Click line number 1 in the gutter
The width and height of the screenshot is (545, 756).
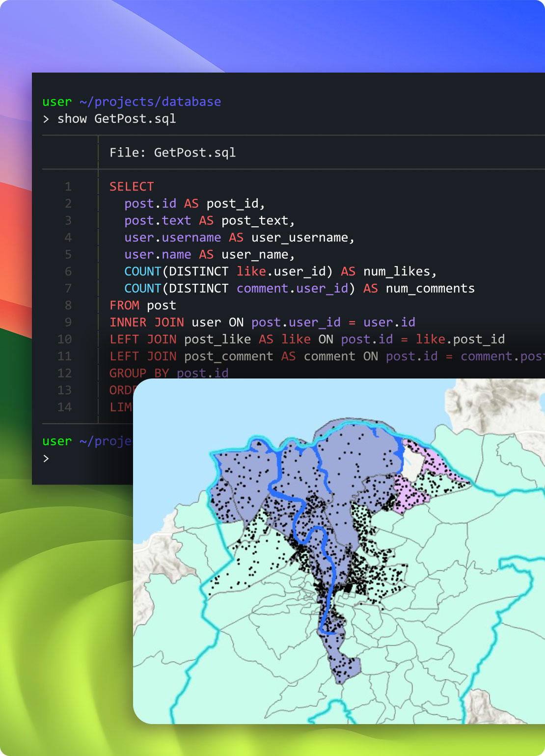click(68, 187)
